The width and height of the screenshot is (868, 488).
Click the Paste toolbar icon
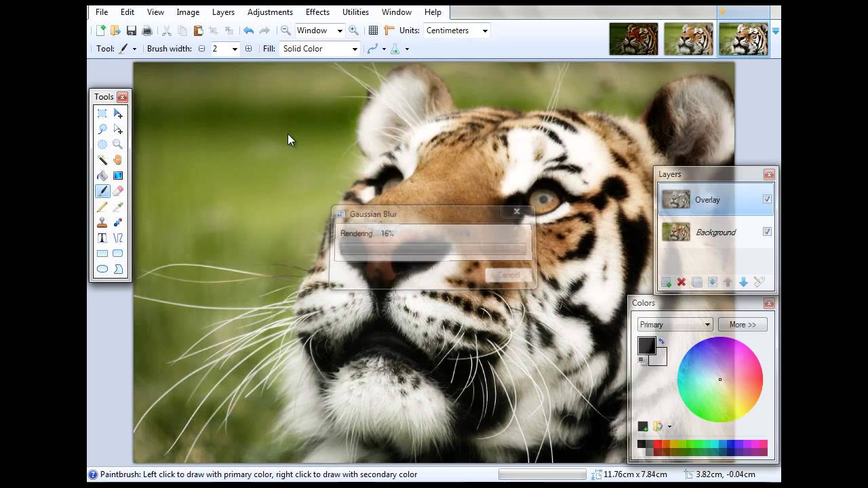point(198,30)
